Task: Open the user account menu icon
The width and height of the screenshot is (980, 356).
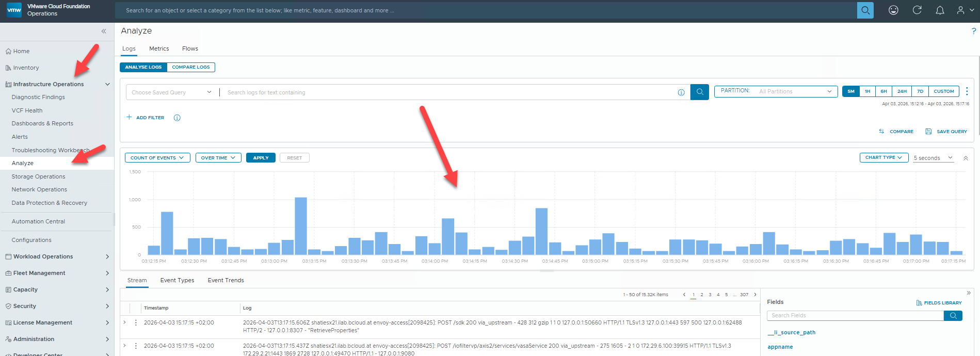Action: [x=963, y=10]
